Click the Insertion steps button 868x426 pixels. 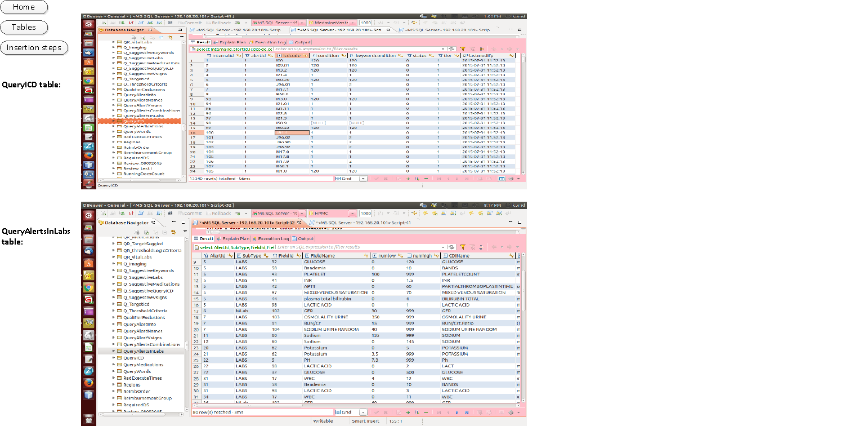tap(34, 47)
